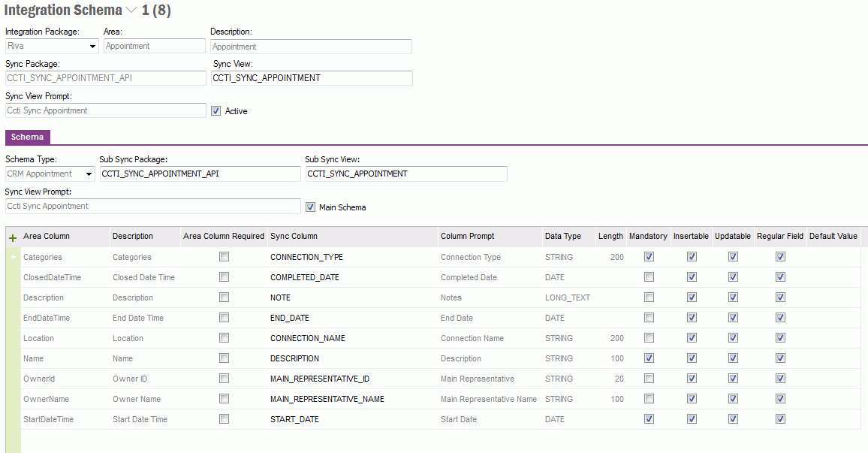Disable Mandatory on the Name row
Screen dimensions: 868x453
pyautogui.click(x=648, y=358)
